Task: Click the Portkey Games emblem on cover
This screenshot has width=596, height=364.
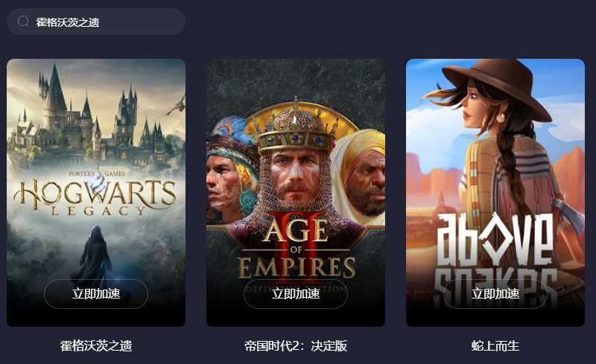Action: click(98, 173)
